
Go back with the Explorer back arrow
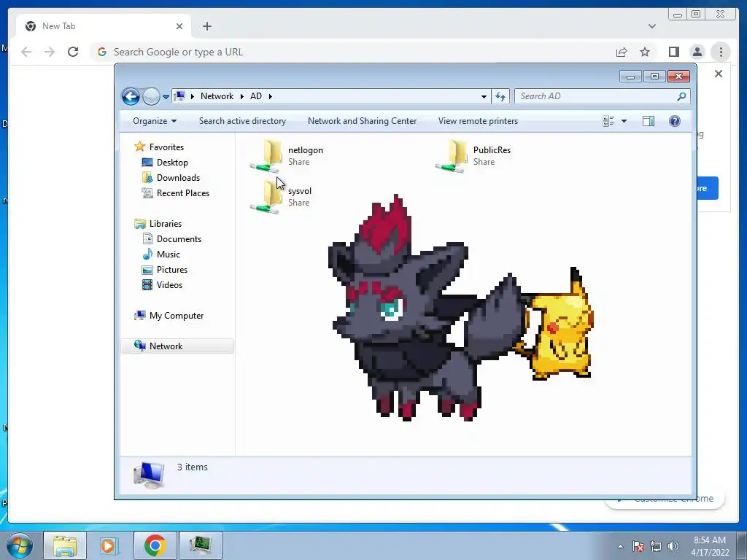[x=131, y=96]
